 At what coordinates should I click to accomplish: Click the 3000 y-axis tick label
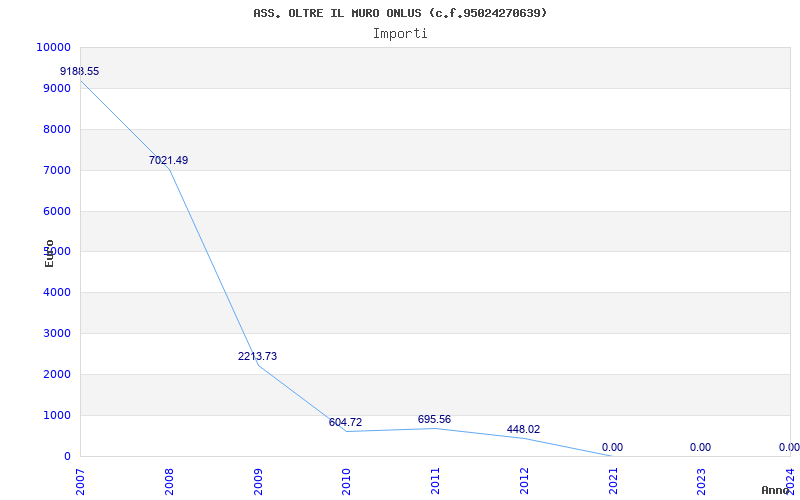click(56, 333)
